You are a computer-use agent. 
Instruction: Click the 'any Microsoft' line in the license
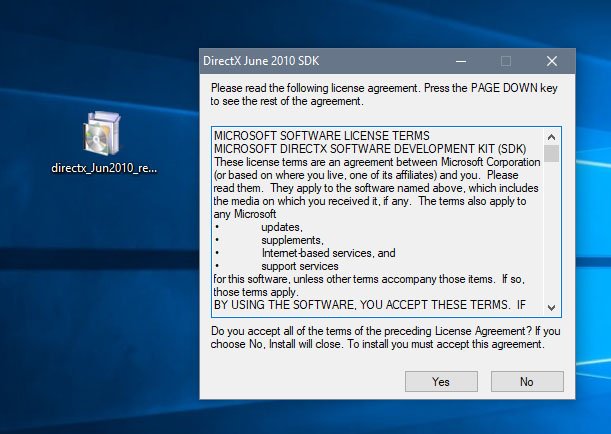[x=245, y=214]
